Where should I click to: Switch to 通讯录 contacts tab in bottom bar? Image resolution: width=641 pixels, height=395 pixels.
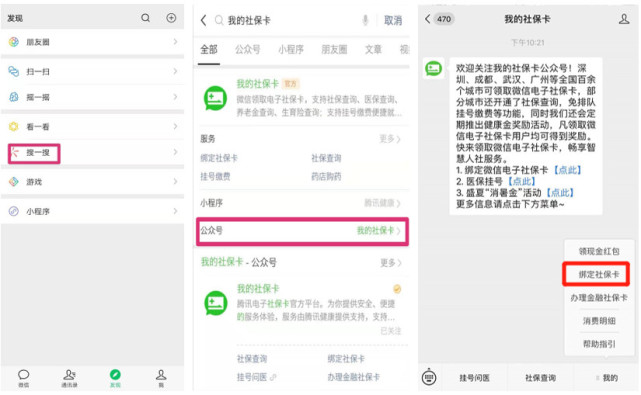[x=69, y=378]
